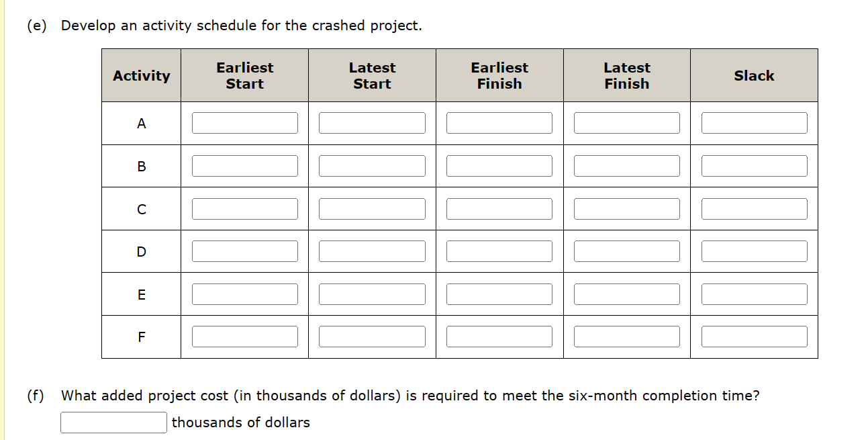Click the added project cost answer box
The width and height of the screenshot is (868, 440).
coord(113,422)
